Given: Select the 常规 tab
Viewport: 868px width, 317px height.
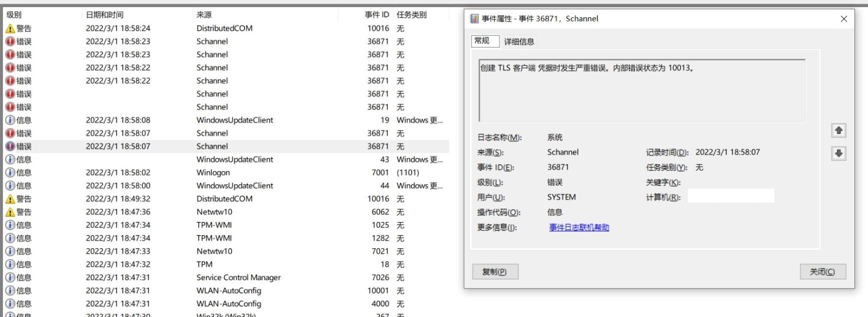Looking at the screenshot, I should (482, 41).
